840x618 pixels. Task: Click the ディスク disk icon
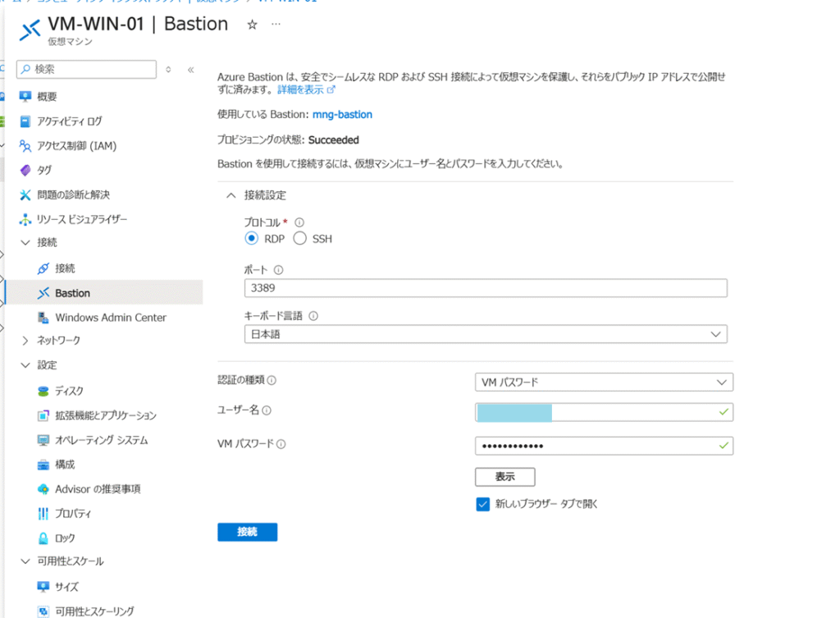pos(43,391)
